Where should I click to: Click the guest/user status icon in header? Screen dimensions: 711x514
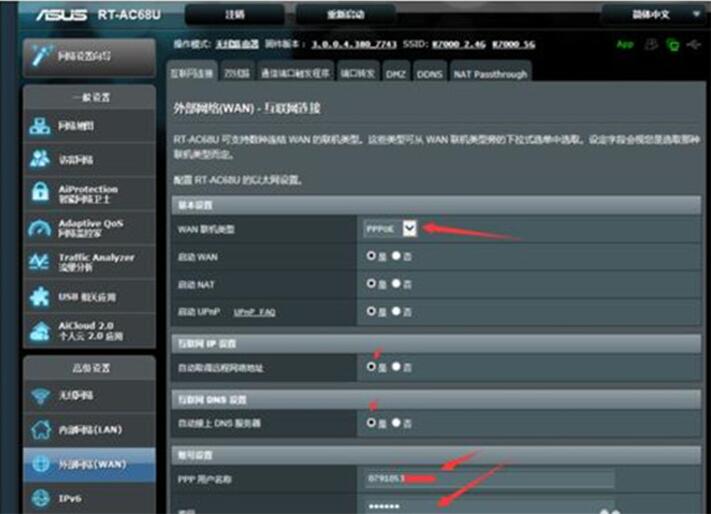(x=652, y=44)
